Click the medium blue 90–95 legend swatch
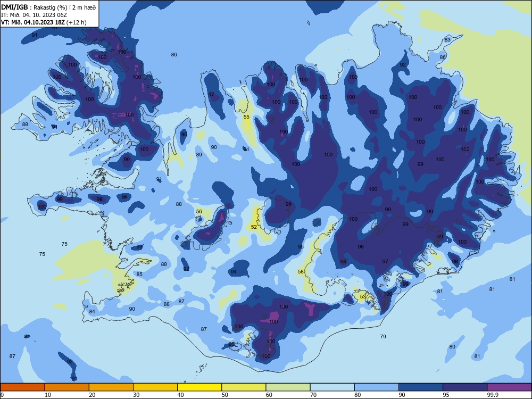This screenshot has width=532, height=399. point(421,387)
